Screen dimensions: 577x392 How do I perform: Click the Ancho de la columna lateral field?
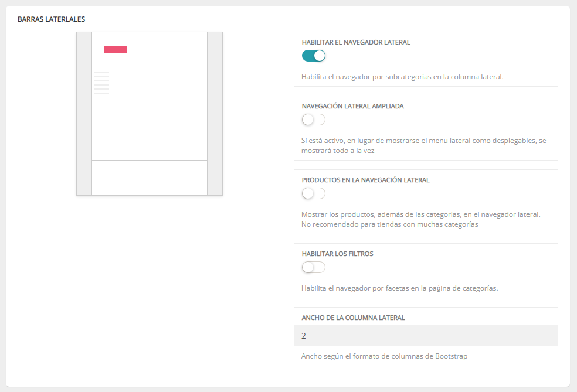click(x=425, y=336)
